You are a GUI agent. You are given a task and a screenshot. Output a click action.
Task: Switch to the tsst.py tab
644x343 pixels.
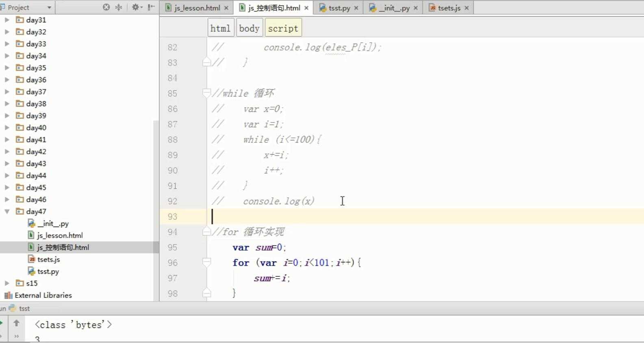pos(339,8)
